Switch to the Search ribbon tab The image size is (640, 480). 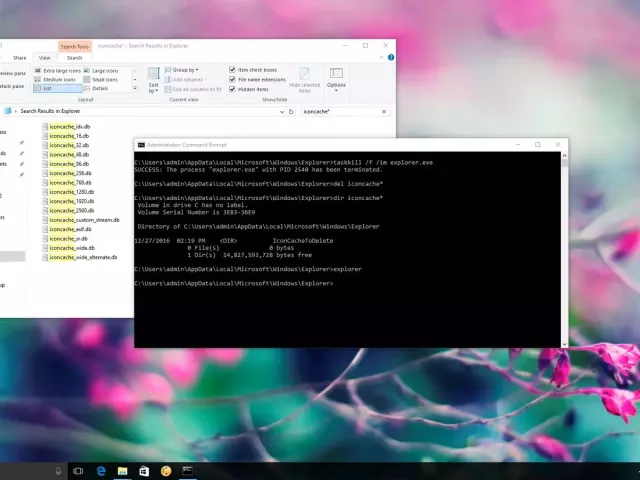tap(74, 58)
